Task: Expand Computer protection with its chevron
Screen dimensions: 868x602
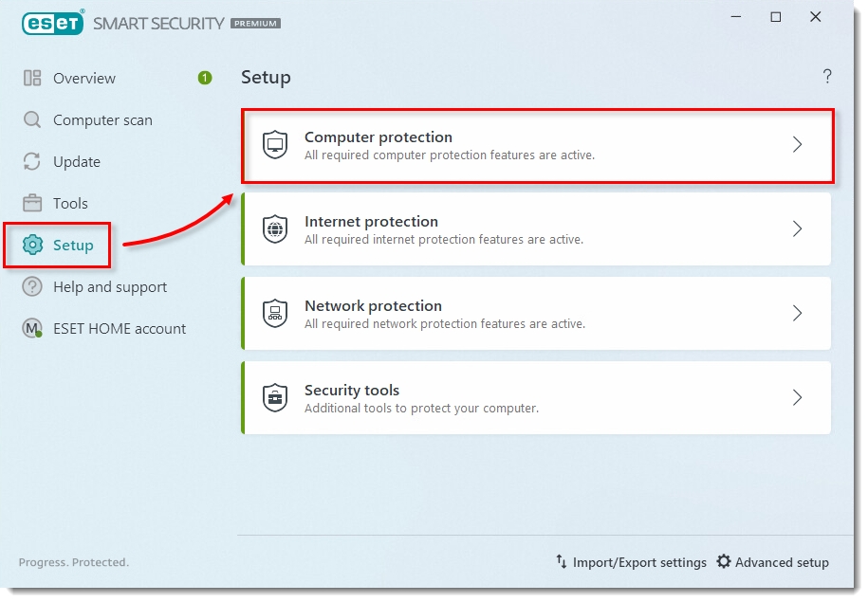Action: [x=798, y=145]
